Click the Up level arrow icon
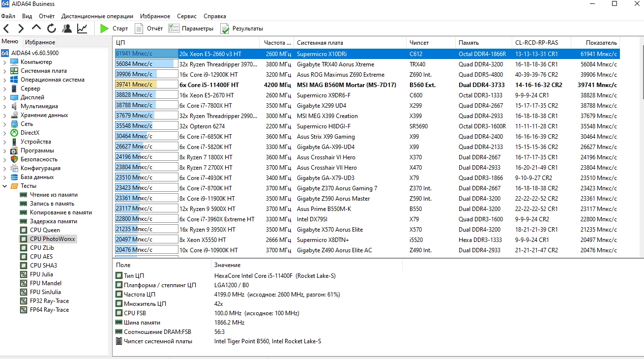The image size is (644, 359). [x=36, y=29]
